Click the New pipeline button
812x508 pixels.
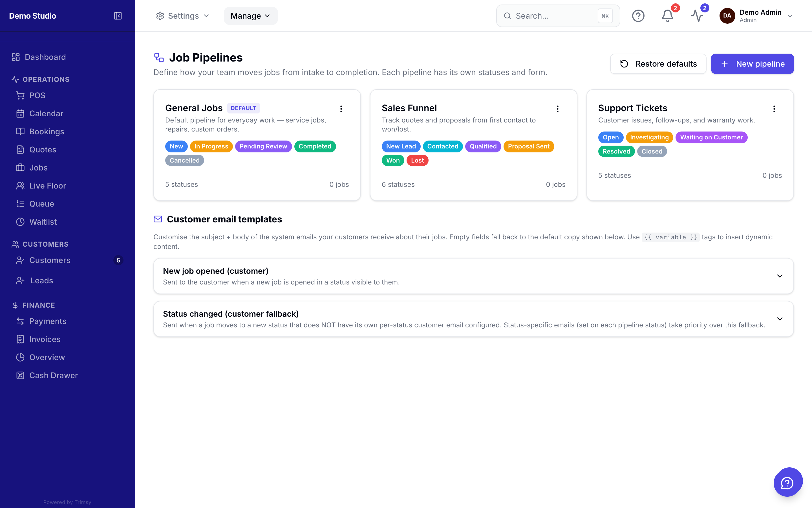click(x=752, y=64)
